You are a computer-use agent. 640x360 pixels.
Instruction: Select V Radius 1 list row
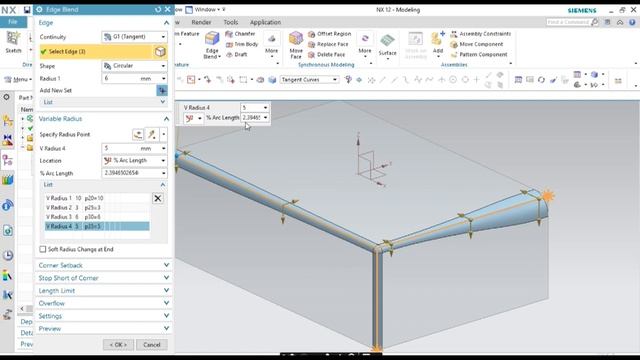97,198
